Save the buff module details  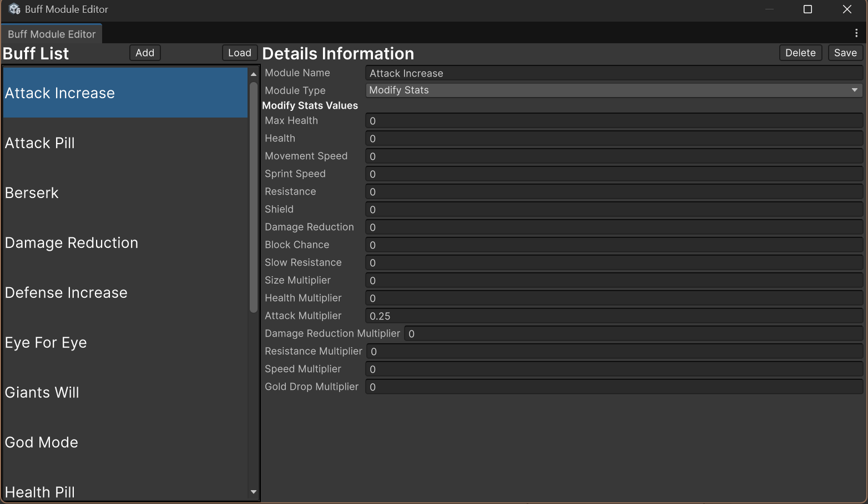coord(845,53)
